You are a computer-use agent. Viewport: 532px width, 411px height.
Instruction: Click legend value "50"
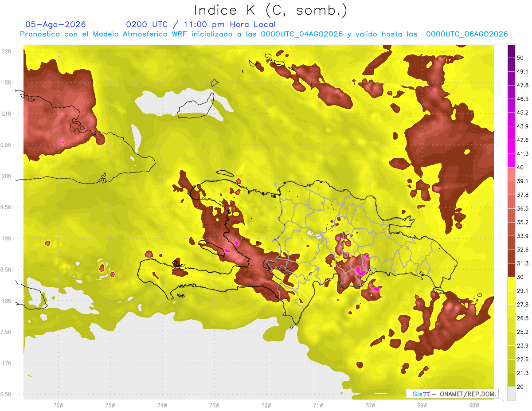click(x=520, y=58)
